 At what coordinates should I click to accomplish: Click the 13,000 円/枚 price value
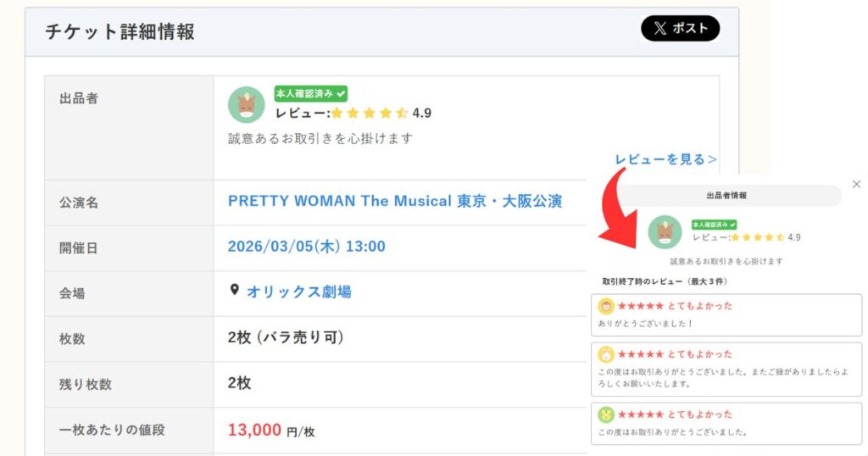(271, 430)
